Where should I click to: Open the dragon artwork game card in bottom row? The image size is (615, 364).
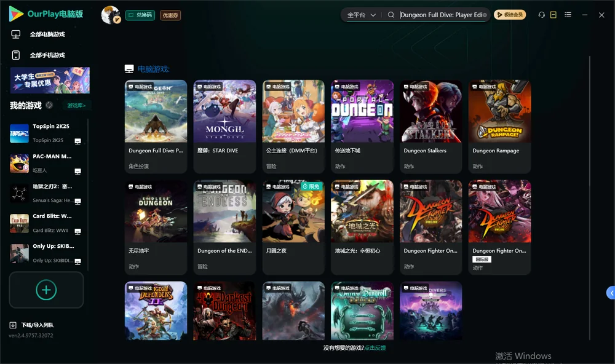(293, 311)
